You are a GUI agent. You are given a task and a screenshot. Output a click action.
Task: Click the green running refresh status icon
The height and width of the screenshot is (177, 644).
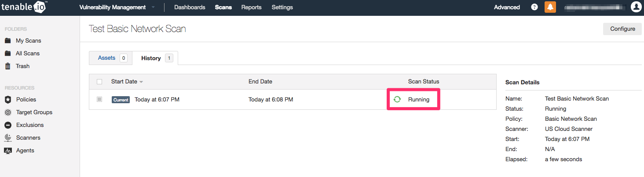397,99
